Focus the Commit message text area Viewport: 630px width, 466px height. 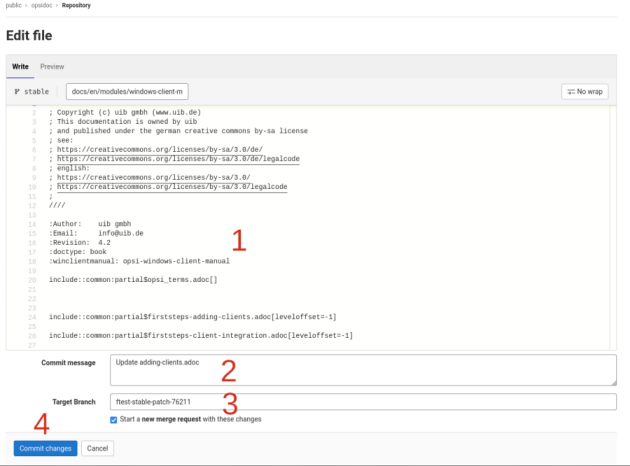point(360,370)
